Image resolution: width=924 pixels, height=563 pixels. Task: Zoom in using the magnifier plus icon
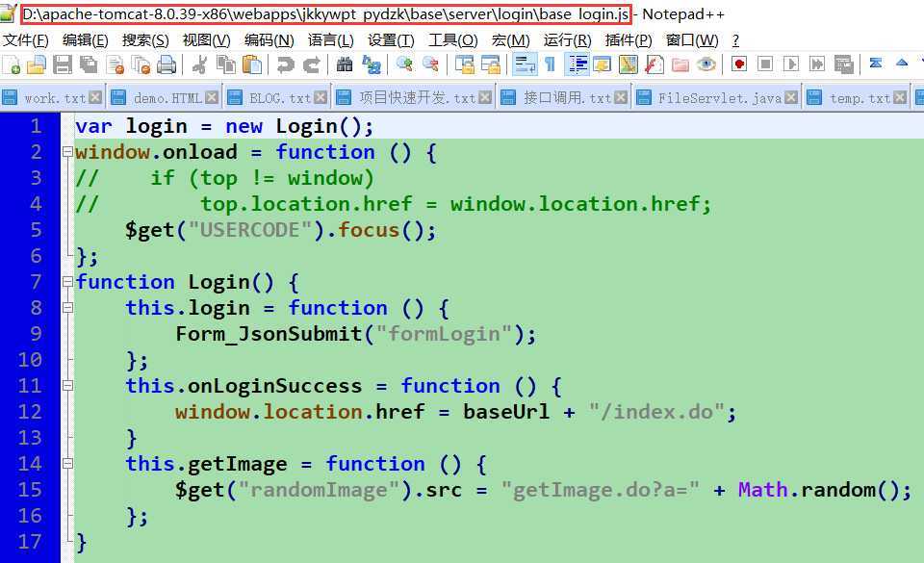click(x=405, y=64)
